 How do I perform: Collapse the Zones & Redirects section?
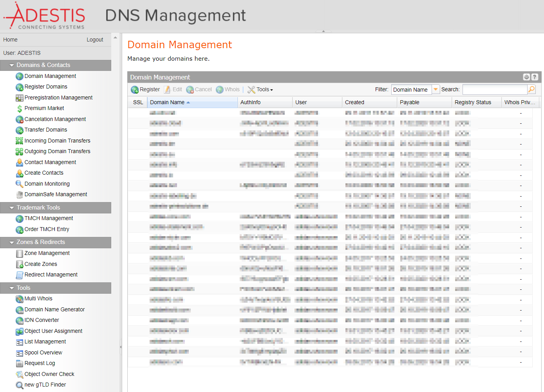coord(12,242)
